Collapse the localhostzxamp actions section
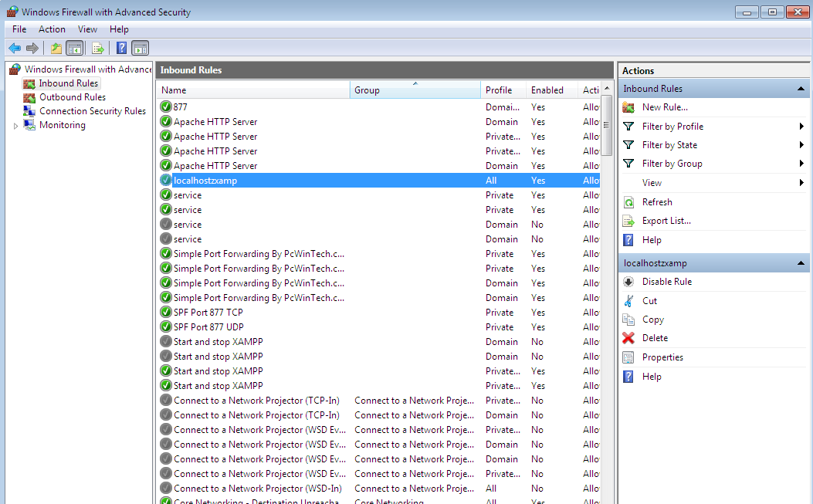 coord(801,263)
